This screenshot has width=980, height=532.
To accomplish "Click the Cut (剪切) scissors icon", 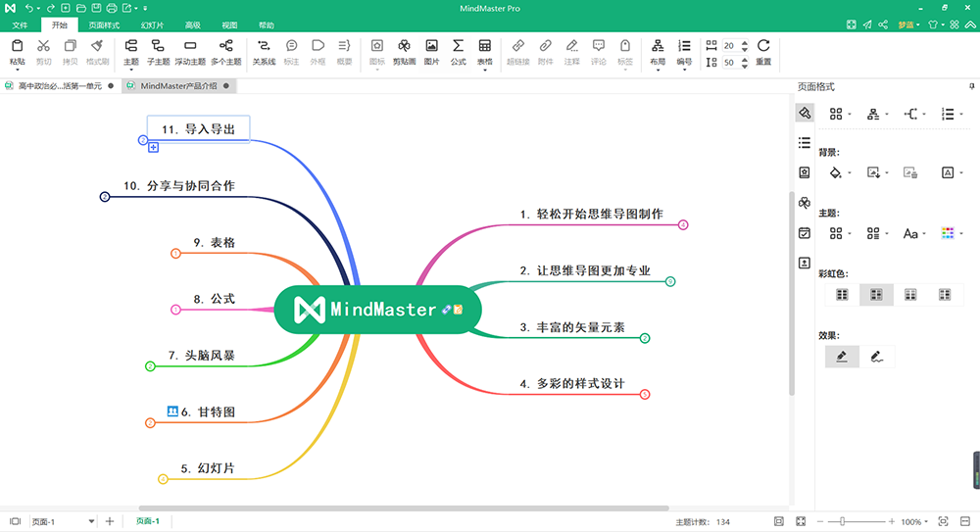I will point(43,46).
